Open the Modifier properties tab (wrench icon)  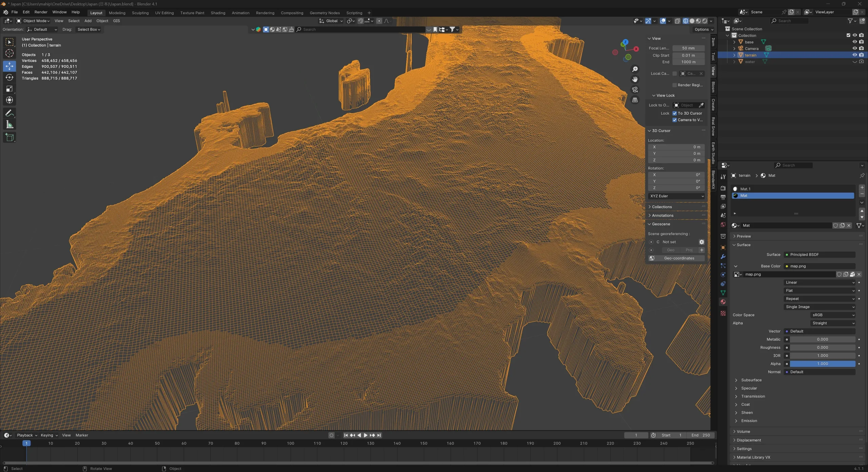(723, 257)
